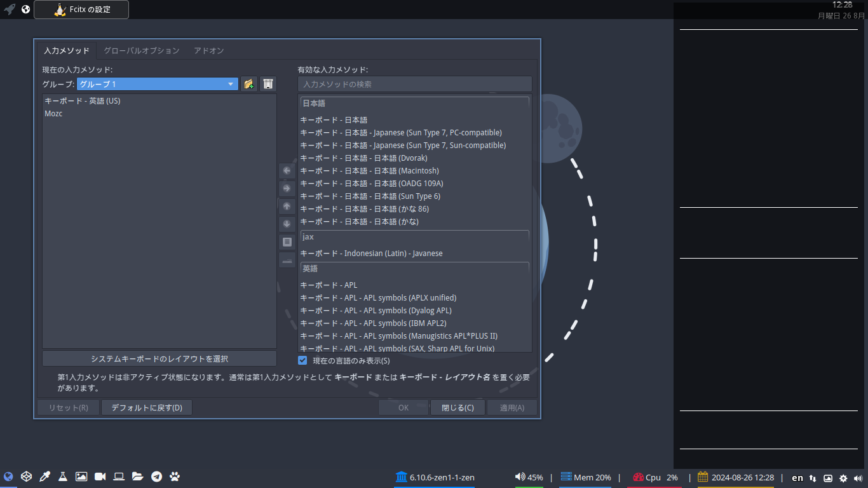
Task: Select 日本語 (OADG 109A) keyboard entry
Action: [414, 183]
